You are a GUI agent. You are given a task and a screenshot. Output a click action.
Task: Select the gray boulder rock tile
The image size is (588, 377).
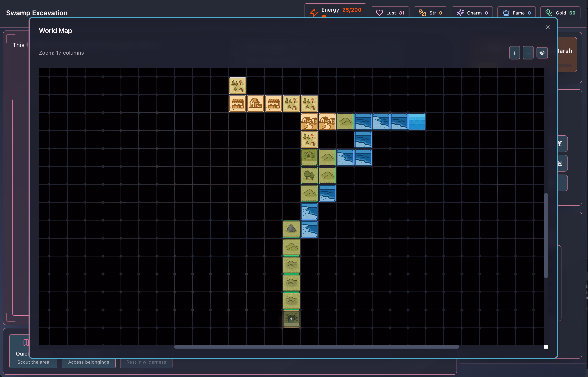coord(291,229)
